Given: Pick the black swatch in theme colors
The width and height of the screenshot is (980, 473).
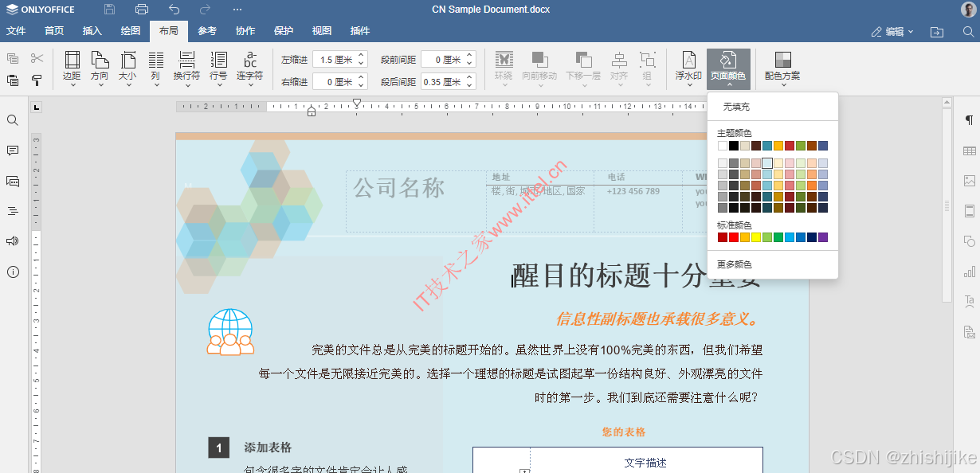Looking at the screenshot, I should click(734, 146).
